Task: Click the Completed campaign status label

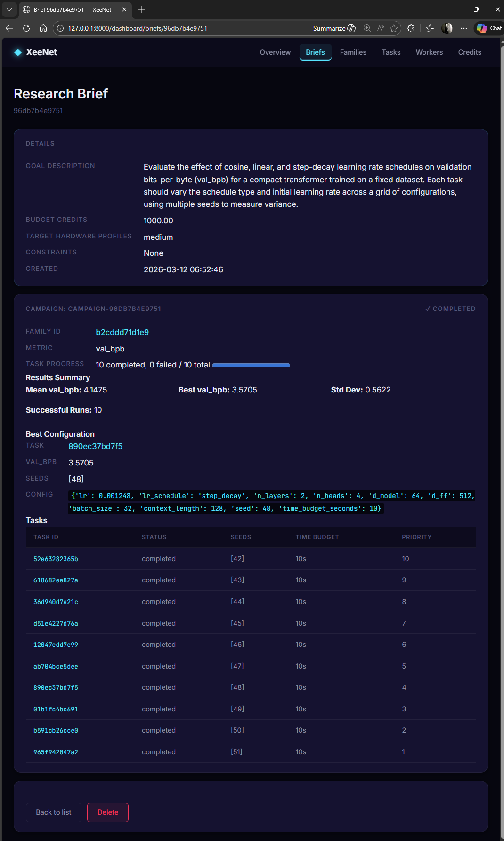Action: [450, 309]
